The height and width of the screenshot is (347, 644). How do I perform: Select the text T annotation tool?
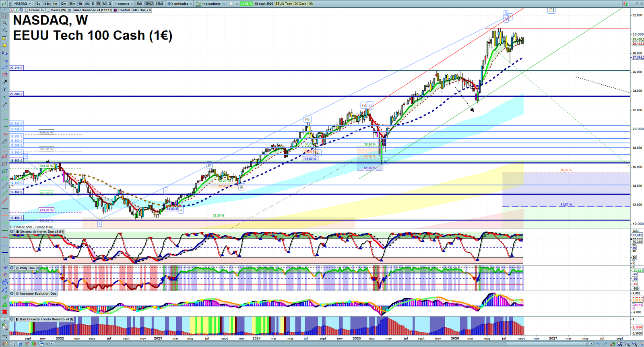(x=4, y=90)
